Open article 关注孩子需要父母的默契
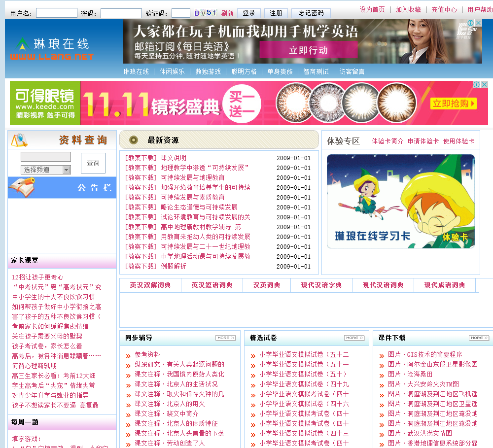493x448 pixels. 47,337
